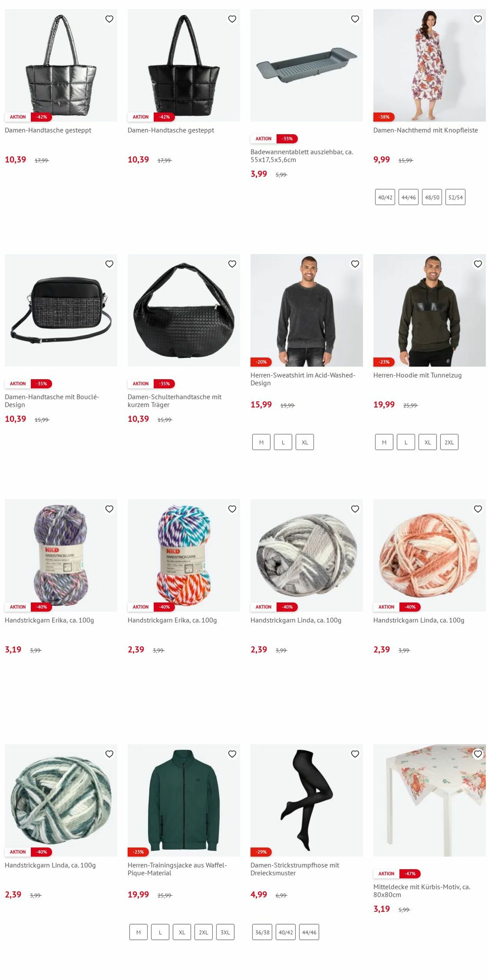Open the silver quilted handbag thumbnail
Viewport: 488px width, 980px height.
pyautogui.click(x=61, y=65)
